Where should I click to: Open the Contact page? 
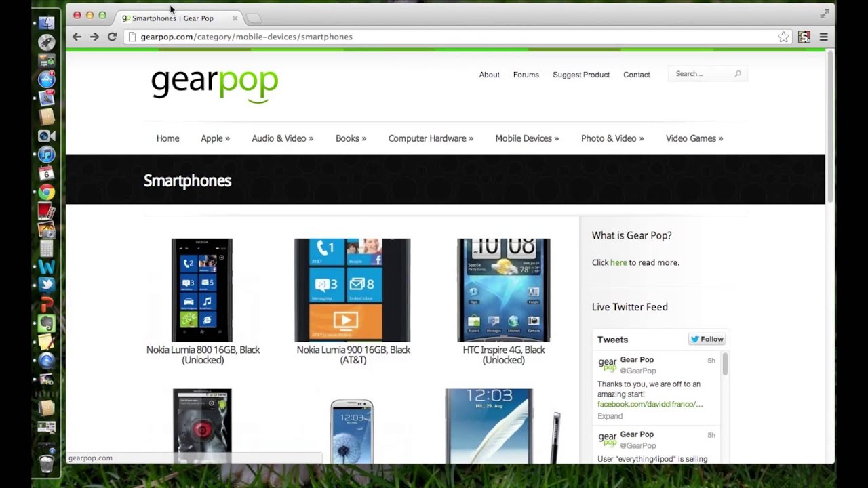(636, 75)
